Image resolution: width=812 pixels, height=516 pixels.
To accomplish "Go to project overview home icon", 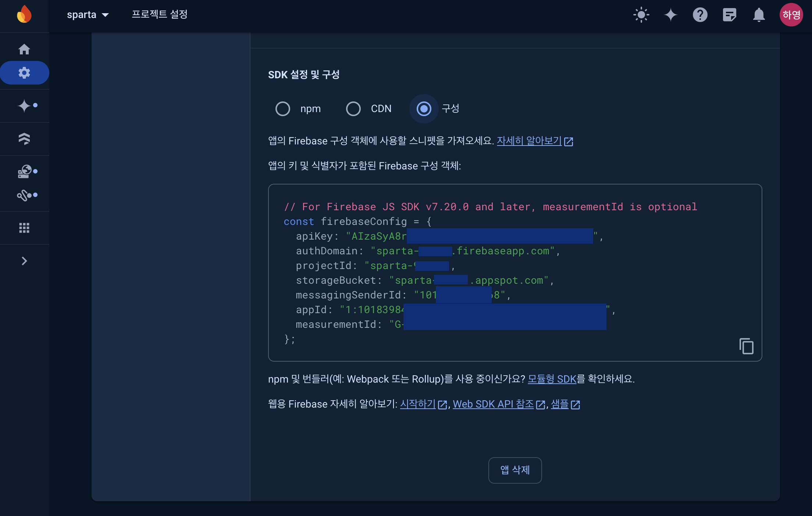I will (x=24, y=49).
